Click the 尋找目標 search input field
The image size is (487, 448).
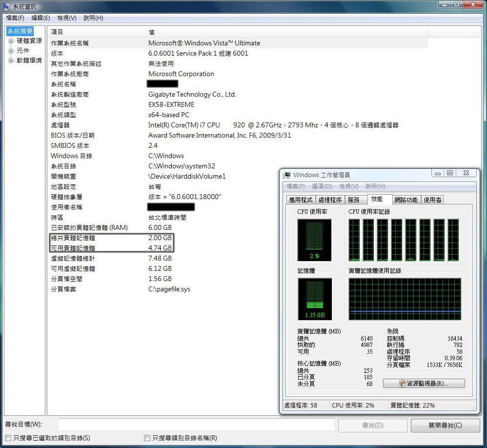pos(196,425)
